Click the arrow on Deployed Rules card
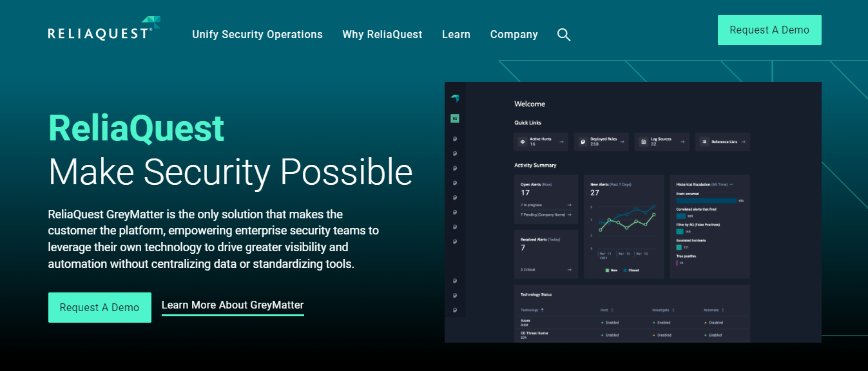Image resolution: width=868 pixels, height=371 pixels. click(622, 142)
